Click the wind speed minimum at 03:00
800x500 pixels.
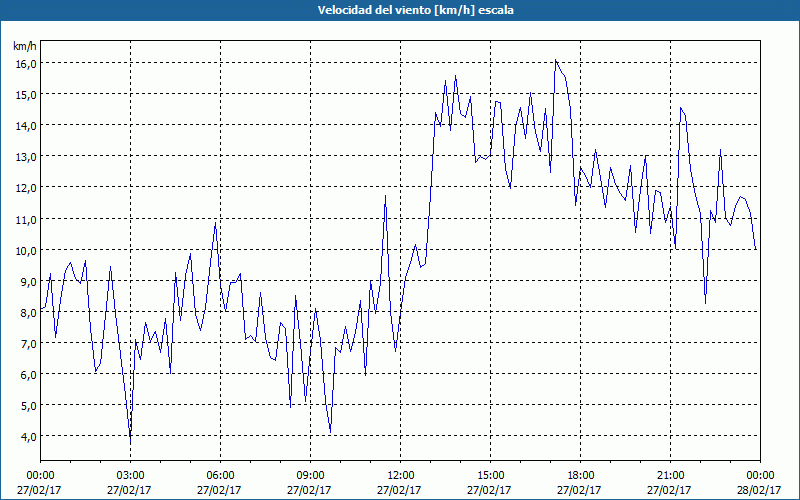pos(131,442)
